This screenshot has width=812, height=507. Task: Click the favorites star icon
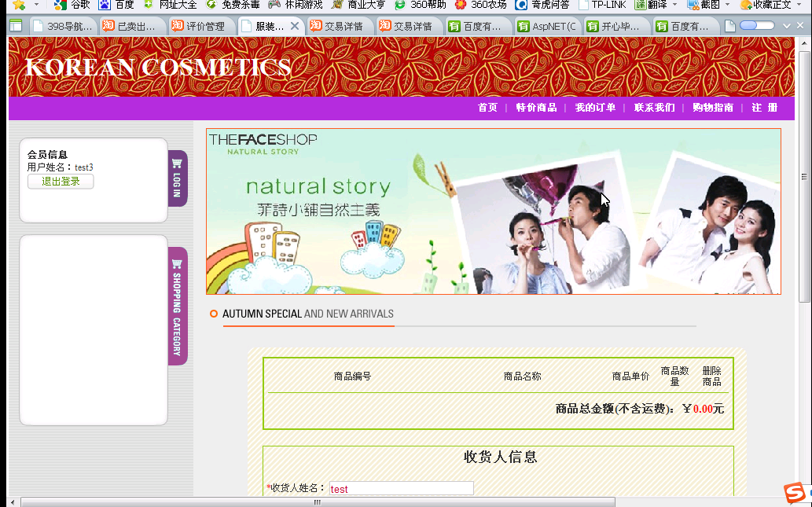(x=19, y=5)
